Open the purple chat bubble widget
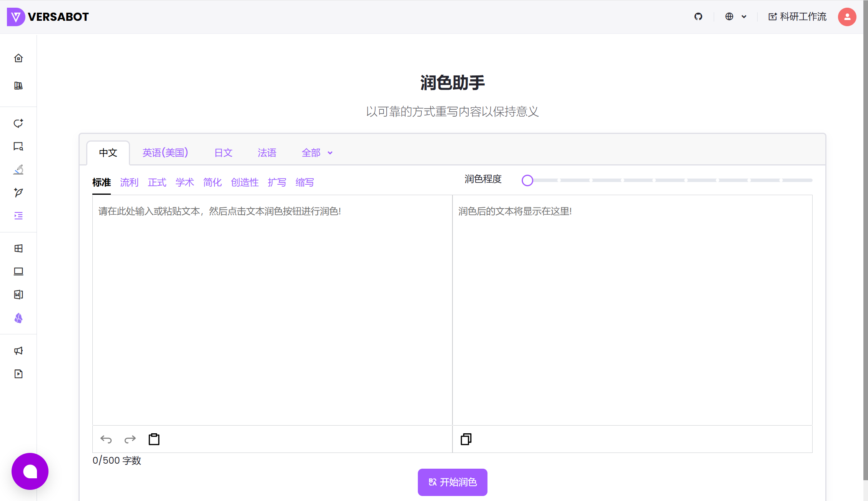Image resolution: width=868 pixels, height=501 pixels. 30,471
